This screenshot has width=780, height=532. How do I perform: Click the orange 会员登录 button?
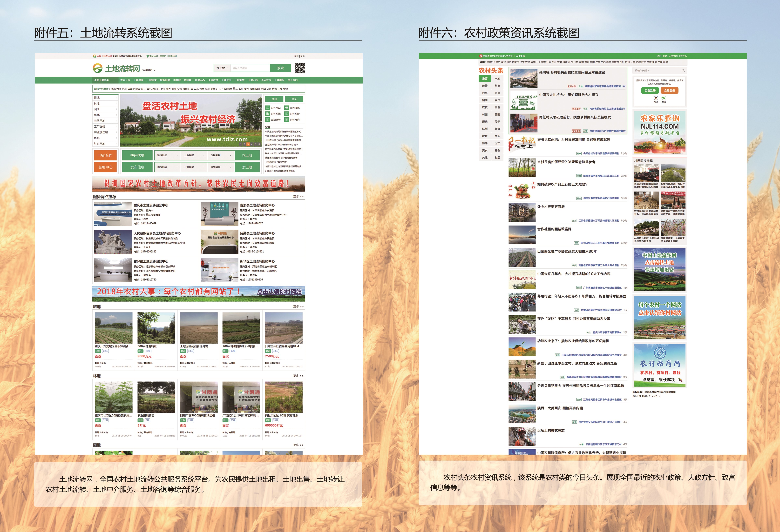669,91
